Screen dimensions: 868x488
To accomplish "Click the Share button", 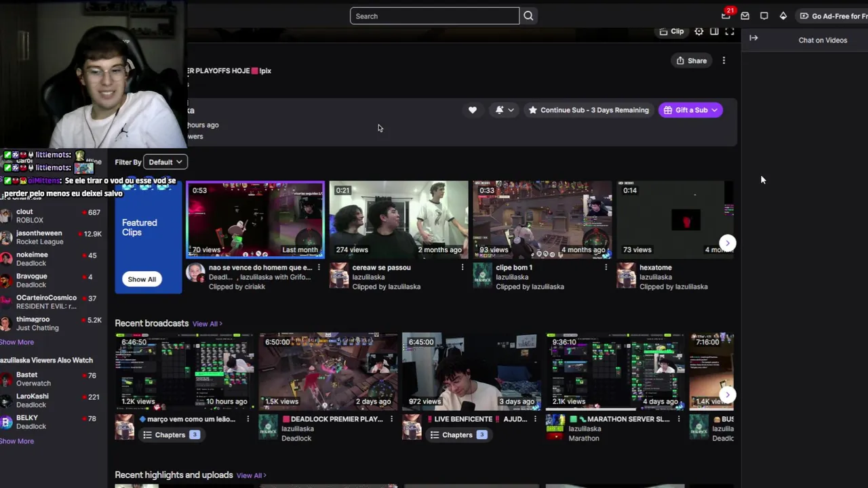I will click(x=691, y=61).
